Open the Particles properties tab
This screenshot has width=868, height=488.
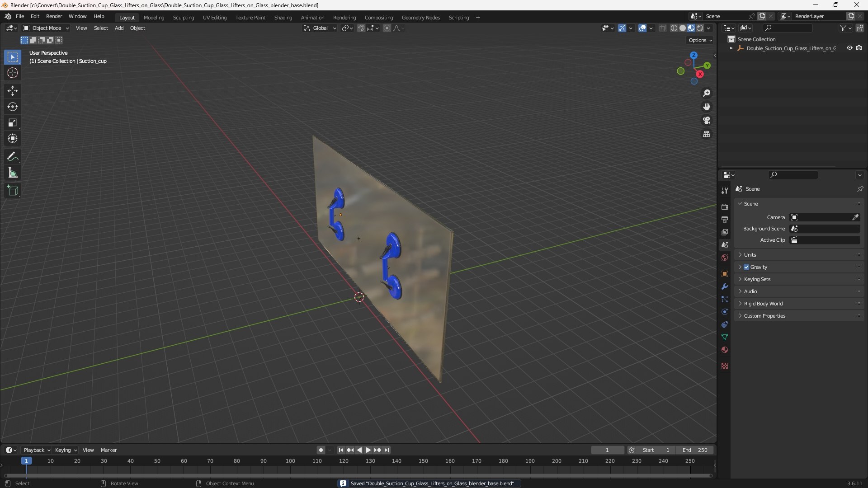click(725, 299)
